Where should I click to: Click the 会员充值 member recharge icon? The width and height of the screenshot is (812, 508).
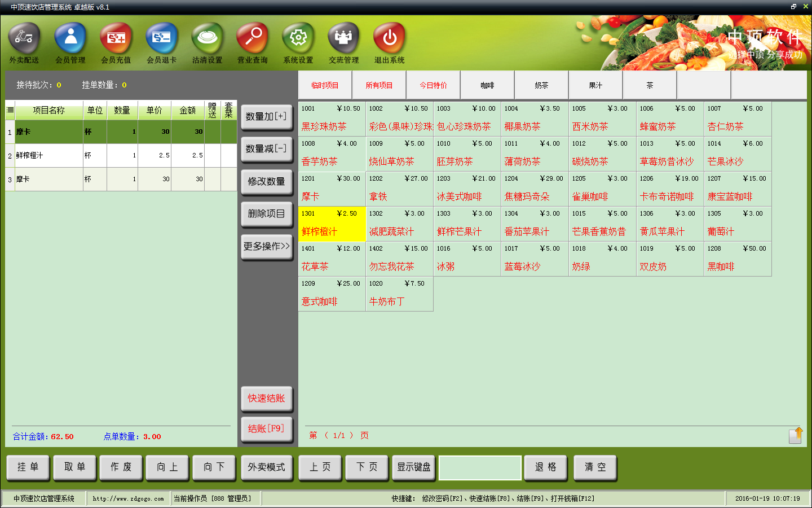point(116,38)
